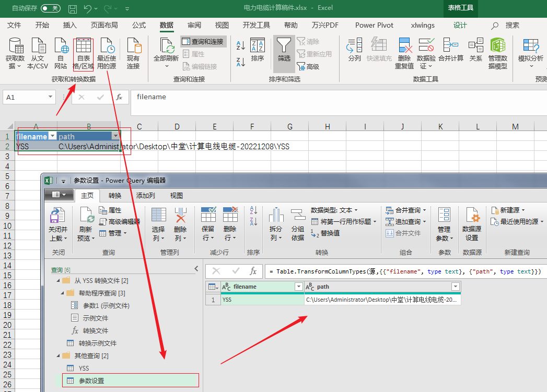The height and width of the screenshot is (392, 547).
Task: Open the 设计 table tools tab
Action: [460, 25]
